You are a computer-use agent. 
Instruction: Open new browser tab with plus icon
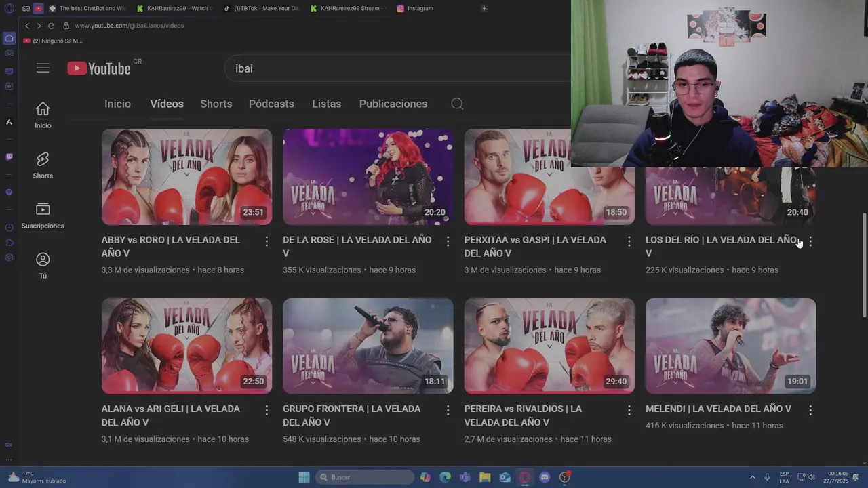pyautogui.click(x=484, y=8)
